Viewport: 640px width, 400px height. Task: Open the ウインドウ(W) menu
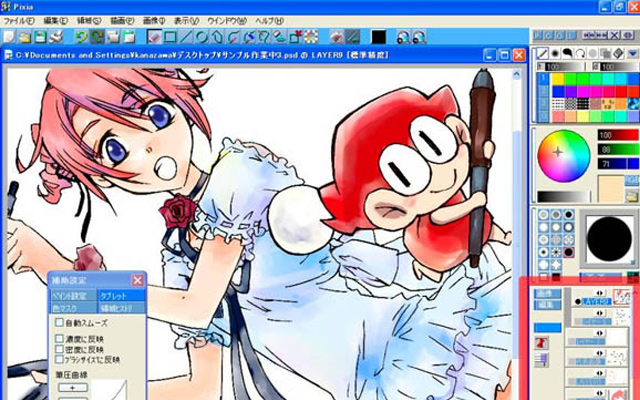click(227, 20)
